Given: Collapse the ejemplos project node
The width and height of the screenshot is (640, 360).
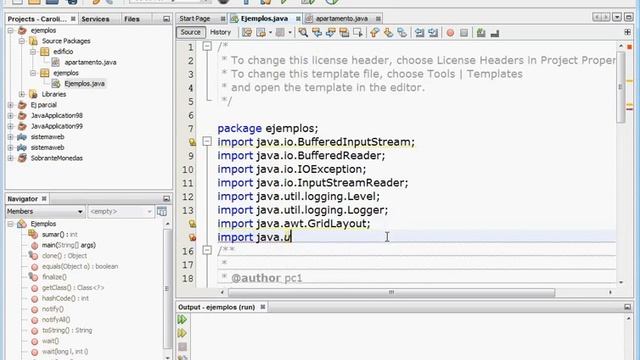Looking at the screenshot, I should [11, 31].
